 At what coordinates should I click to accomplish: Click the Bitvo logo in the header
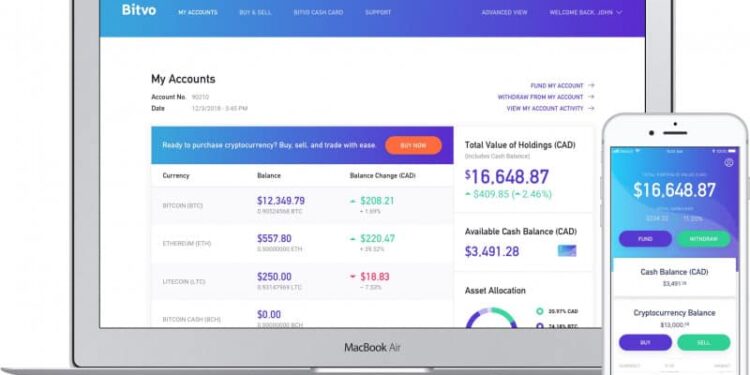pyautogui.click(x=139, y=10)
